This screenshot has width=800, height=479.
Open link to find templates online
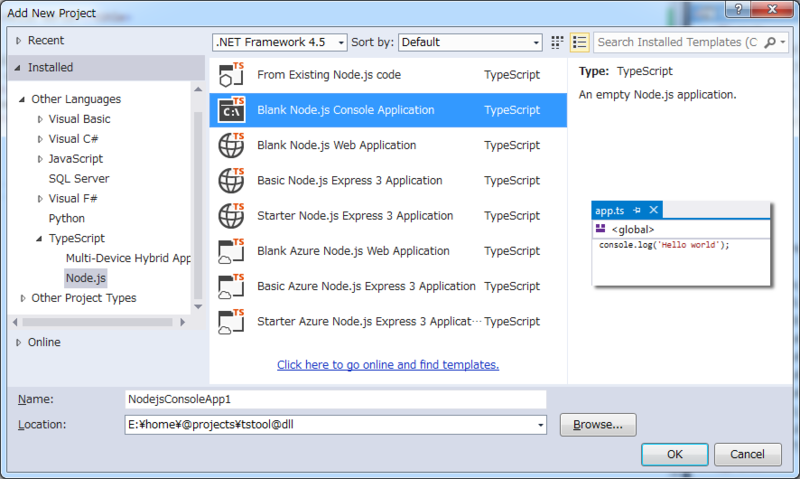388,365
